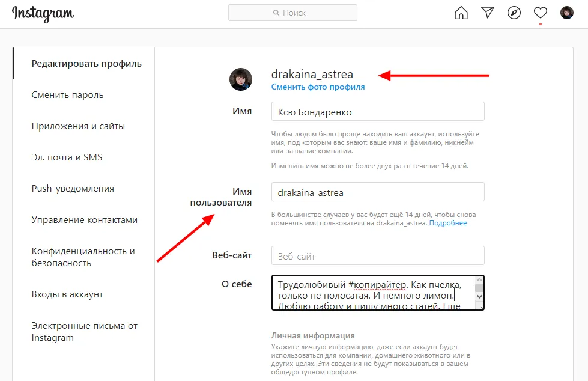The width and height of the screenshot is (588, 381).
Task: Go to the Home feed icon
Action: pos(461,13)
